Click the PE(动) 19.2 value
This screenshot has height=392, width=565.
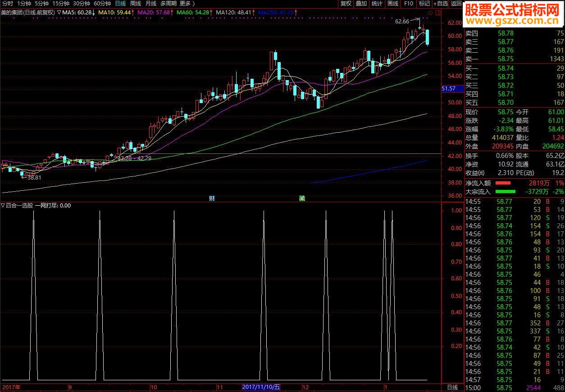point(558,173)
